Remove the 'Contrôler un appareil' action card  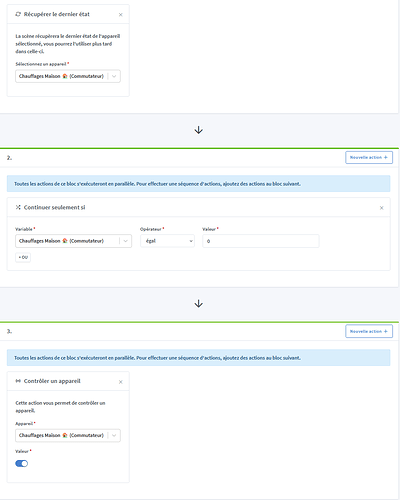(x=121, y=382)
